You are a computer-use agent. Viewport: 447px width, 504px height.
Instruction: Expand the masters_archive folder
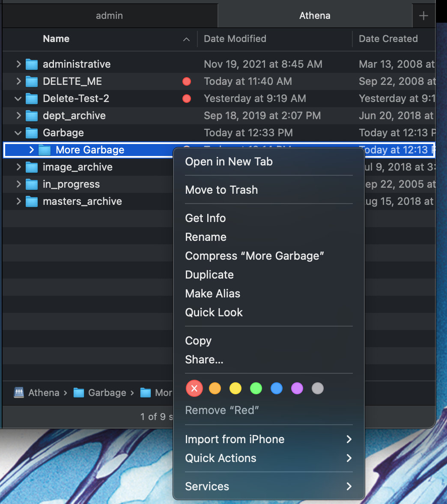[18, 201]
